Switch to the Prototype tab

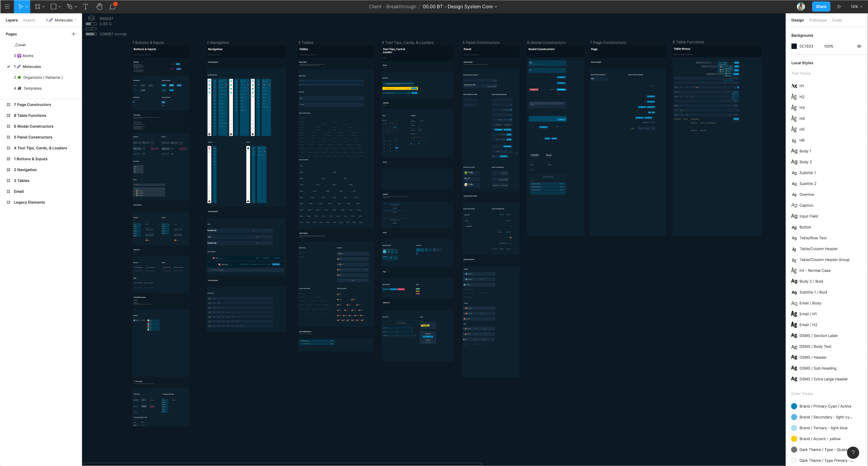(x=818, y=20)
